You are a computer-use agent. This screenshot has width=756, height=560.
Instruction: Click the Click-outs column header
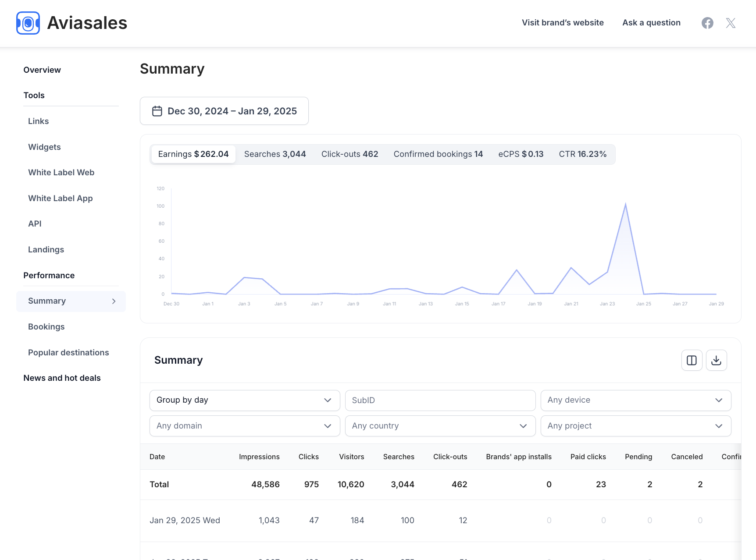[450, 457]
